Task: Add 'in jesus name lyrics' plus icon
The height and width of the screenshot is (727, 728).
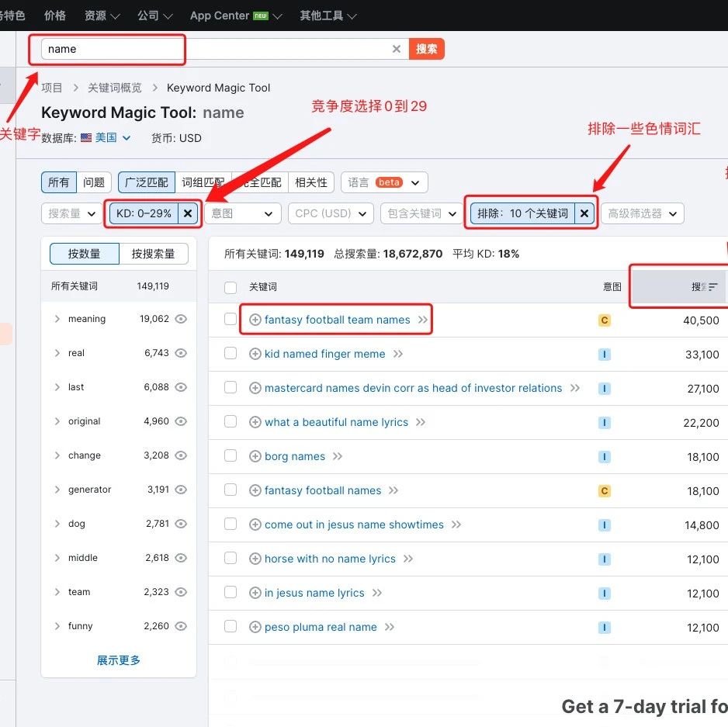Action: [x=255, y=593]
